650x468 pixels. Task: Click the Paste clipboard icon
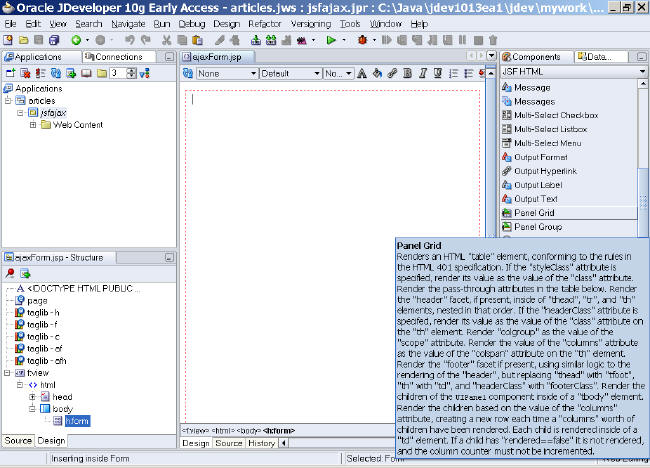[198, 40]
